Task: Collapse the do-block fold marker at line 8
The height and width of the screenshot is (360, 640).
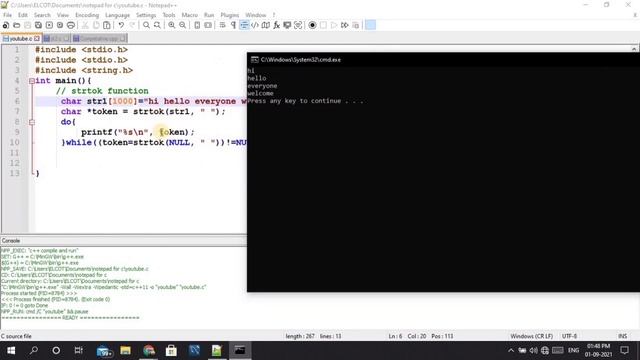Action: click(32, 122)
